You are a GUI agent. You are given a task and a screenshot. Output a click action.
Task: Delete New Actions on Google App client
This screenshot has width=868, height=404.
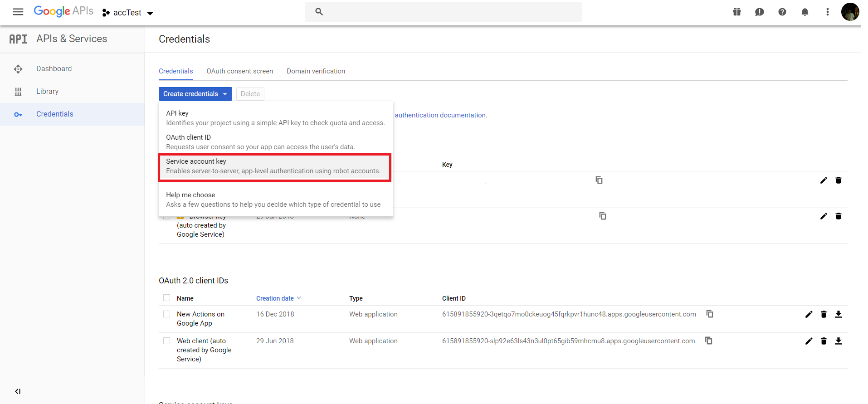point(824,314)
